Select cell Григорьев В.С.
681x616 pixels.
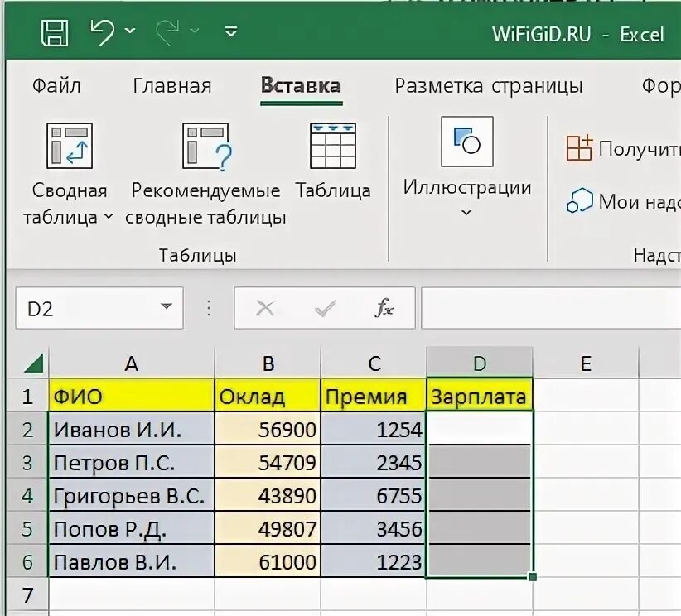coord(132,495)
